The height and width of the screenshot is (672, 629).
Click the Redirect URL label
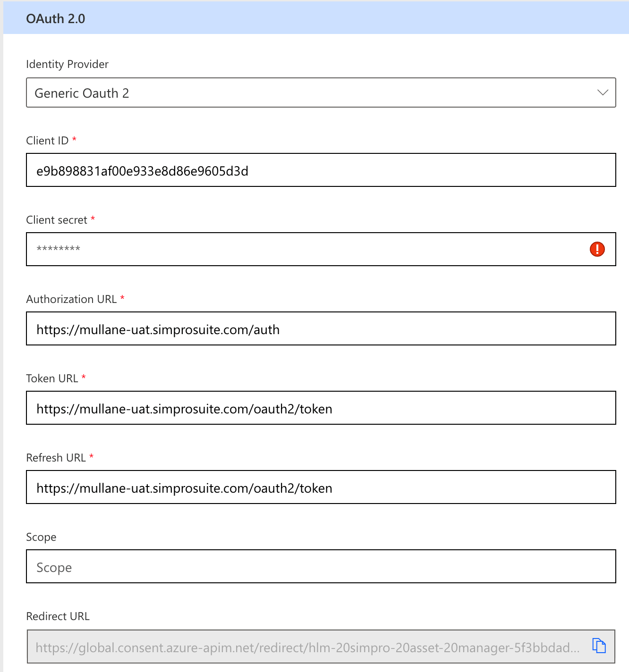(58, 616)
